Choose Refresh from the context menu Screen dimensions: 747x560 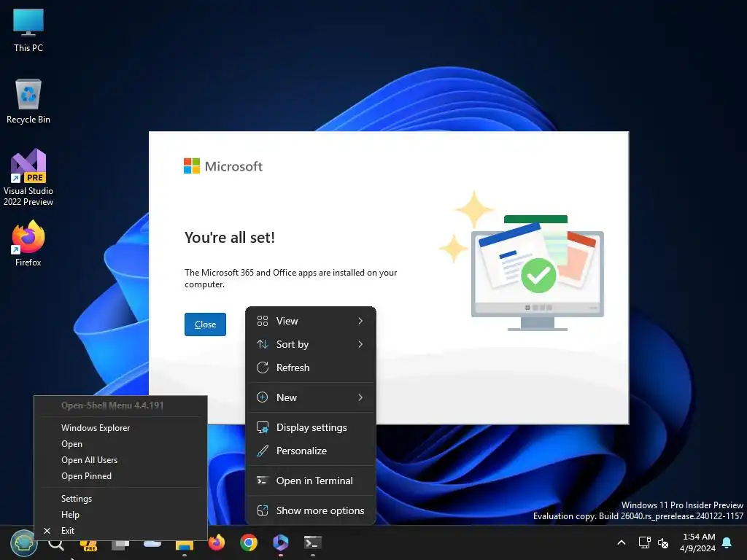click(x=311, y=367)
